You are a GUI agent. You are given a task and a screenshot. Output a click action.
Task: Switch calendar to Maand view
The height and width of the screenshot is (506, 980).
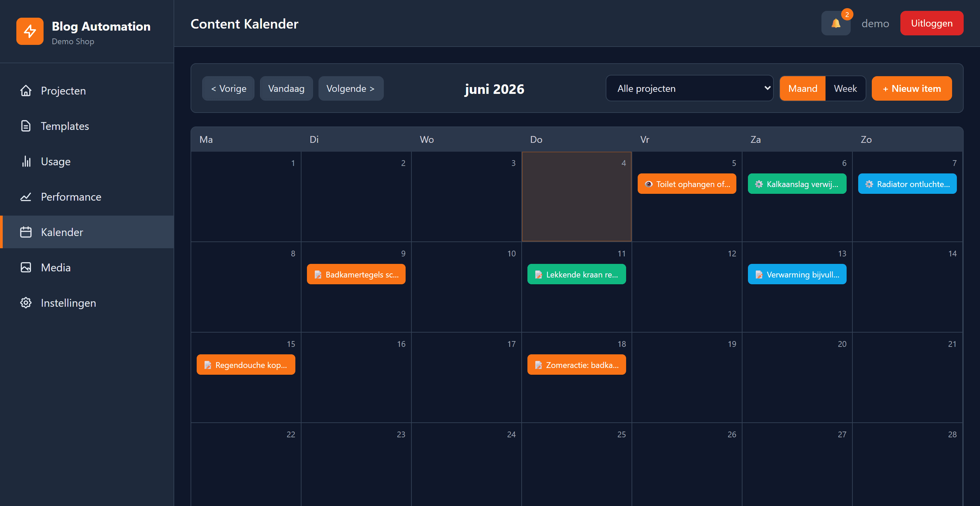click(802, 88)
